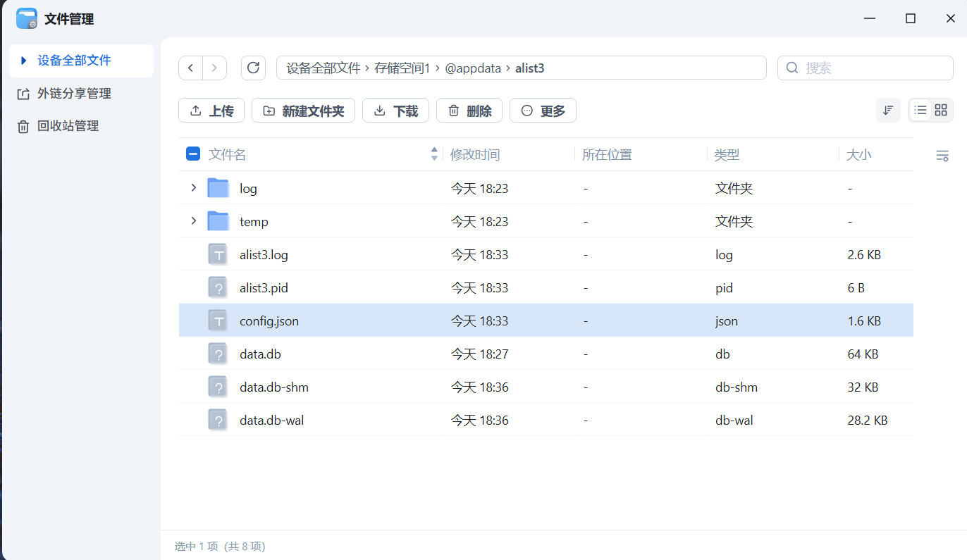The image size is (967, 560).
Task: Sort by 文件名 using the sort arrows
Action: pyautogui.click(x=434, y=154)
